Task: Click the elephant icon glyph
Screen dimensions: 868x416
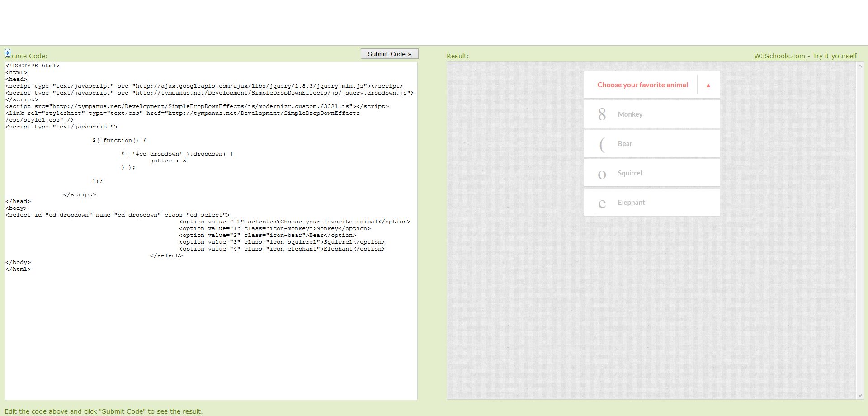Action: (602, 203)
